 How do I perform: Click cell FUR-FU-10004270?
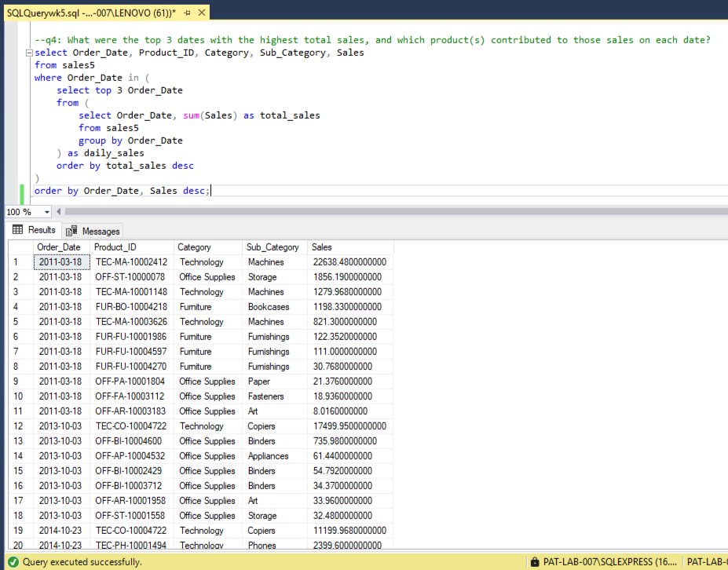131,366
